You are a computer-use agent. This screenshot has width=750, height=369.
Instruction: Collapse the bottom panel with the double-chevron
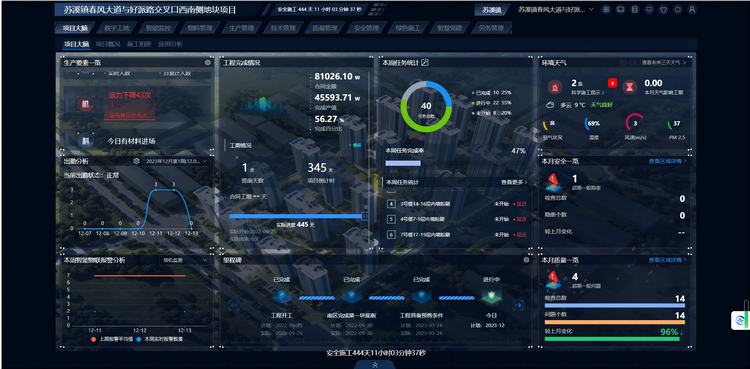pyautogui.click(x=375, y=365)
